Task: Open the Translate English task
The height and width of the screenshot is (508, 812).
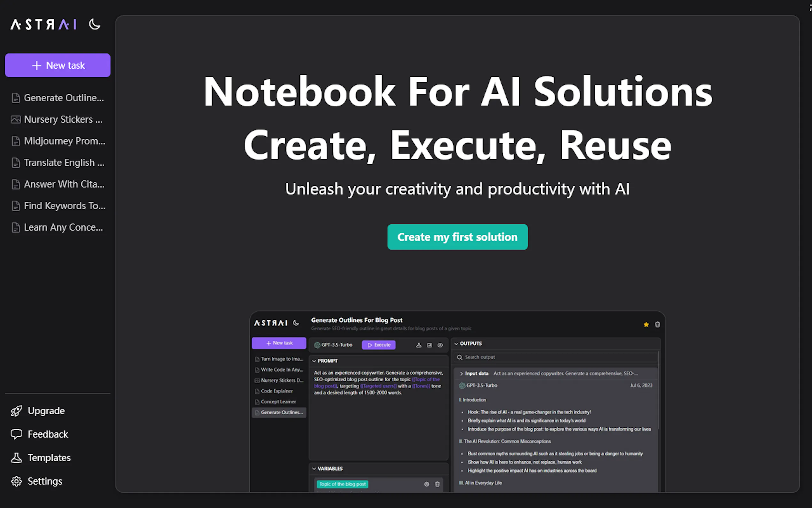Action: (64, 163)
